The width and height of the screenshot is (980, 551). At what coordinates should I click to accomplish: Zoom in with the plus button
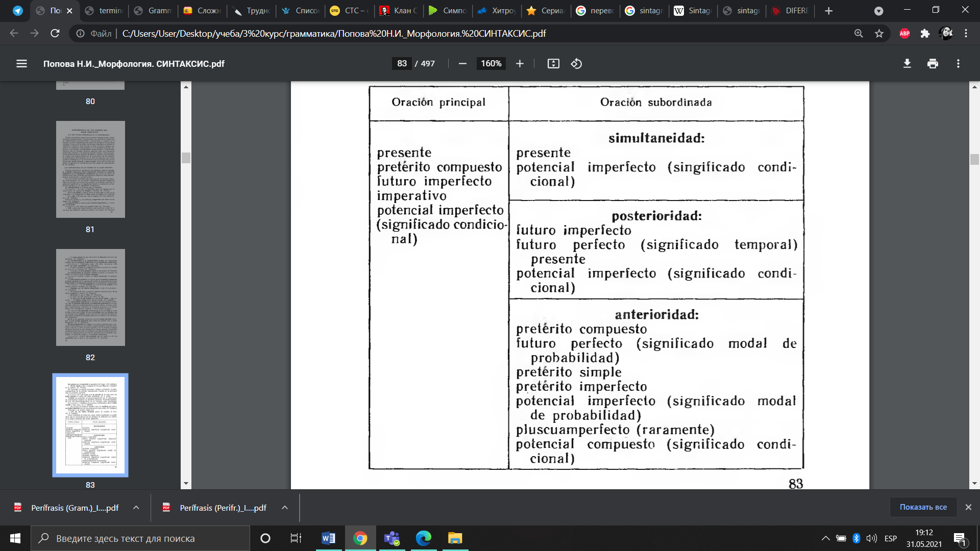click(520, 64)
